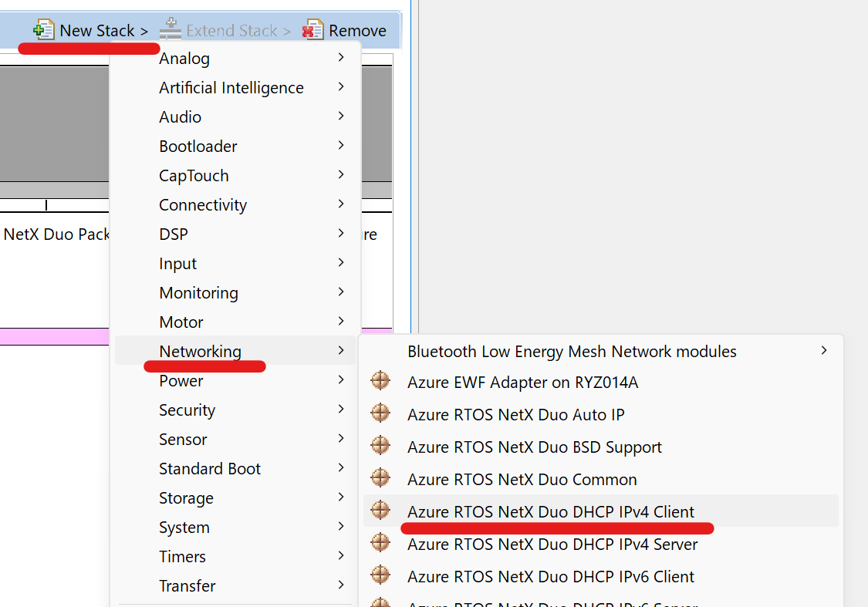
Task: Click the Remove button text
Action: [x=357, y=30]
